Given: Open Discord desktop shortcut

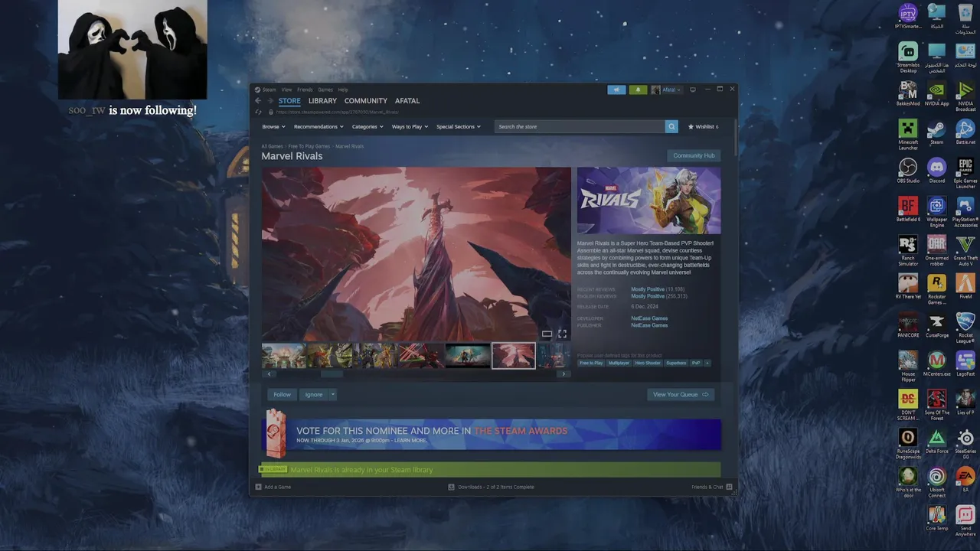Looking at the screenshot, I should [x=936, y=170].
